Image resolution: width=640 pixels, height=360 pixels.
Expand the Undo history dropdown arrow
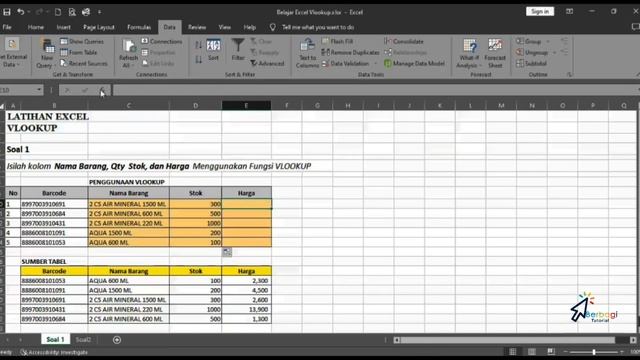click(x=29, y=12)
